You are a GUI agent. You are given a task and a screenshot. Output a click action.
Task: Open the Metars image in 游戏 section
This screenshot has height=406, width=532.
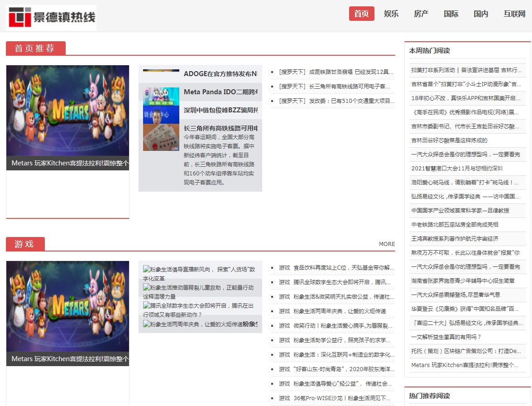[x=67, y=306]
